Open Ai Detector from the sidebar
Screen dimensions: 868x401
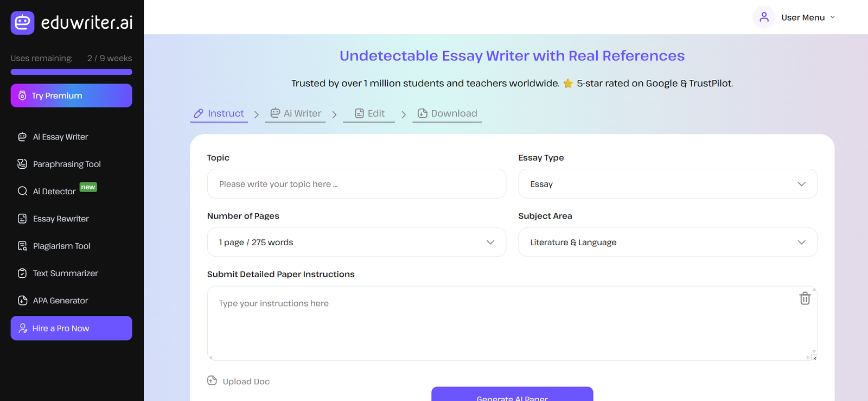pos(54,192)
